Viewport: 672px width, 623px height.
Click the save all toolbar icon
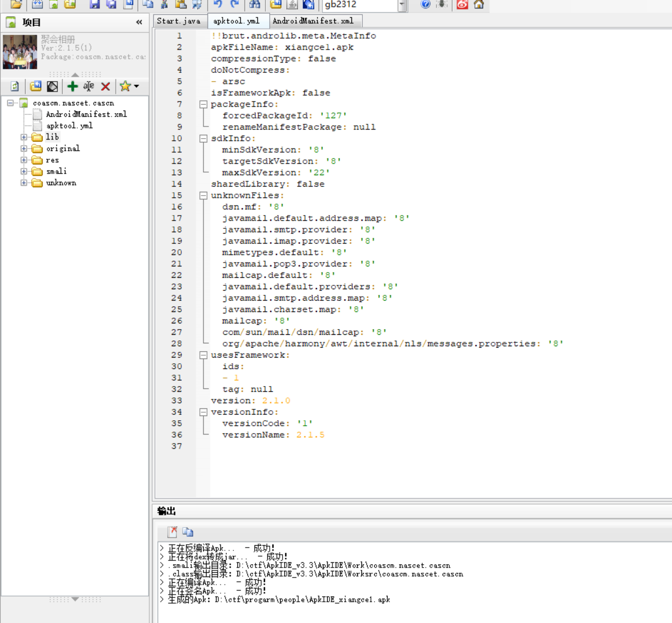click(x=112, y=4)
